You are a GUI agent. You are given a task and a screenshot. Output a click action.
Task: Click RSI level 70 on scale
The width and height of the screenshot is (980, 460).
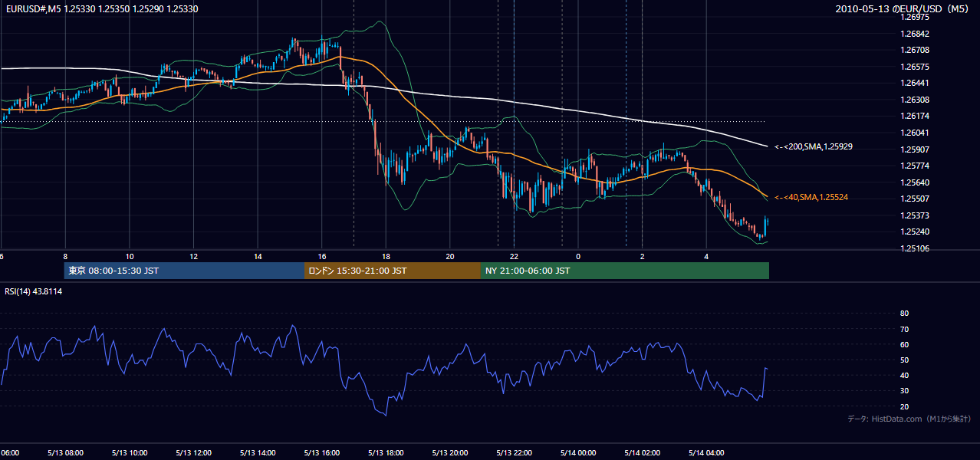(904, 329)
